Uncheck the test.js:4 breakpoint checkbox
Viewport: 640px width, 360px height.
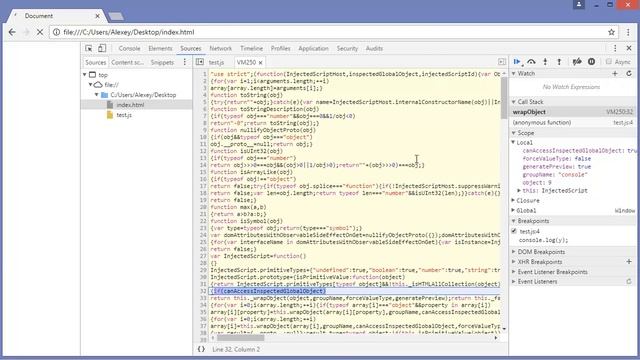point(514,231)
